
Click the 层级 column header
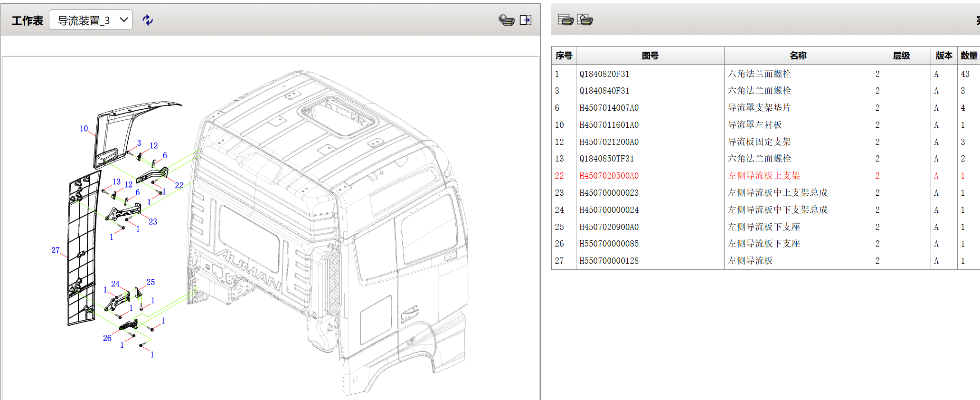tap(901, 56)
